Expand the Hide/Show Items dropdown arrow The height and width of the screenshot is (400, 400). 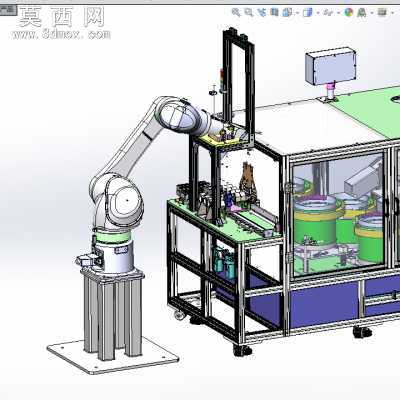(x=339, y=13)
